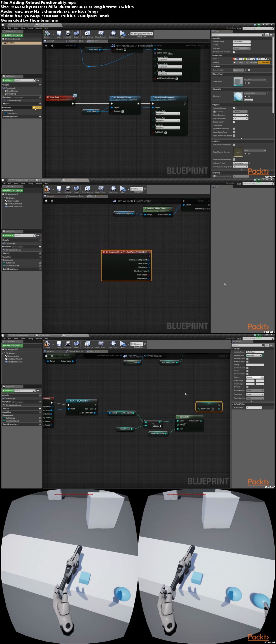Open Class Settings in the 03:08 frame
The width and height of the screenshot is (276, 644).
pos(87,344)
